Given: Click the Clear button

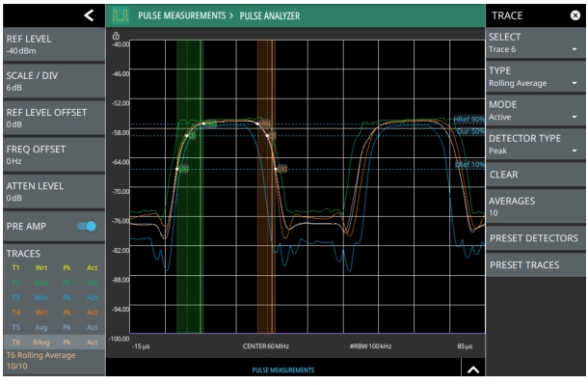Looking at the screenshot, I should (x=536, y=175).
